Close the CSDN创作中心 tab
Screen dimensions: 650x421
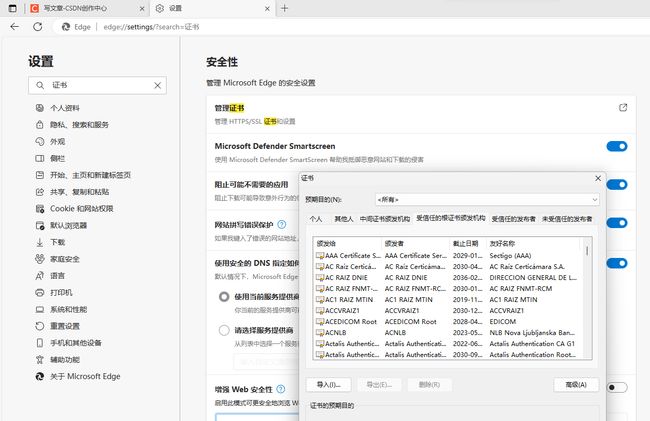tap(142, 8)
